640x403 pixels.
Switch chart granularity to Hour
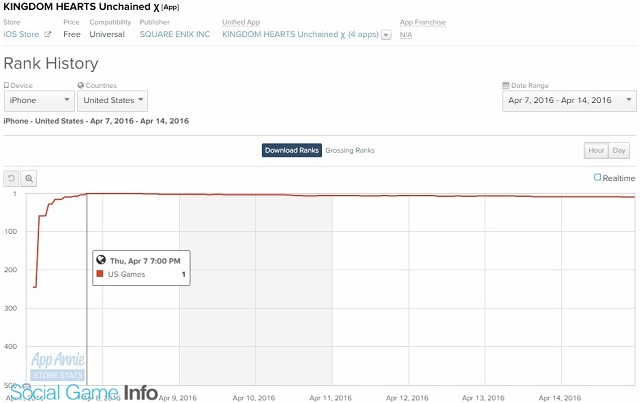click(595, 150)
